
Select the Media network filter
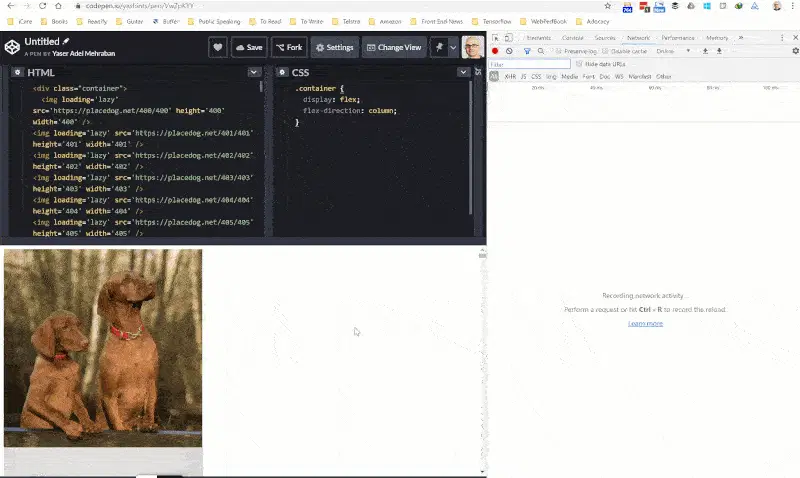(569, 77)
